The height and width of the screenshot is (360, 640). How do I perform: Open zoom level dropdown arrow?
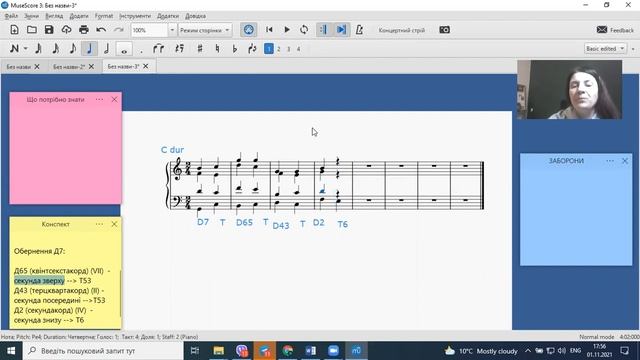click(x=172, y=30)
